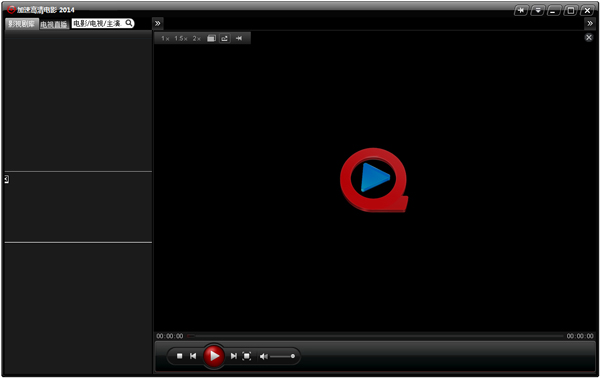This screenshot has height=378, width=600.
Task: Click the total duration 00:00:00 on the right
Action: pyautogui.click(x=580, y=336)
